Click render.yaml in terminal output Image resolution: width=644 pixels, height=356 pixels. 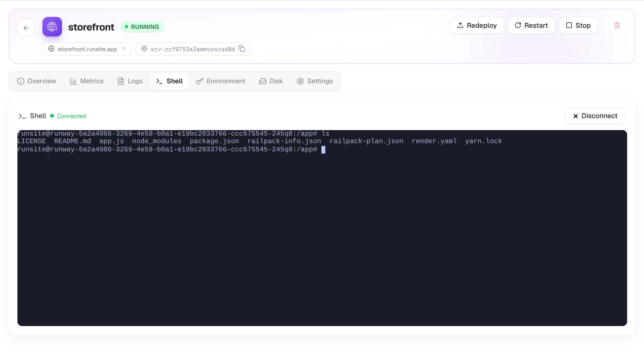[434, 141]
